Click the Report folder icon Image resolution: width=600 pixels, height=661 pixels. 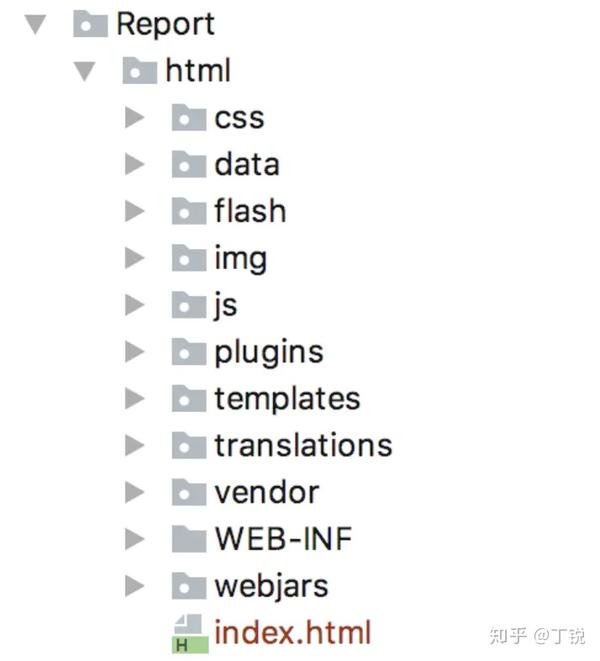pos(90,24)
